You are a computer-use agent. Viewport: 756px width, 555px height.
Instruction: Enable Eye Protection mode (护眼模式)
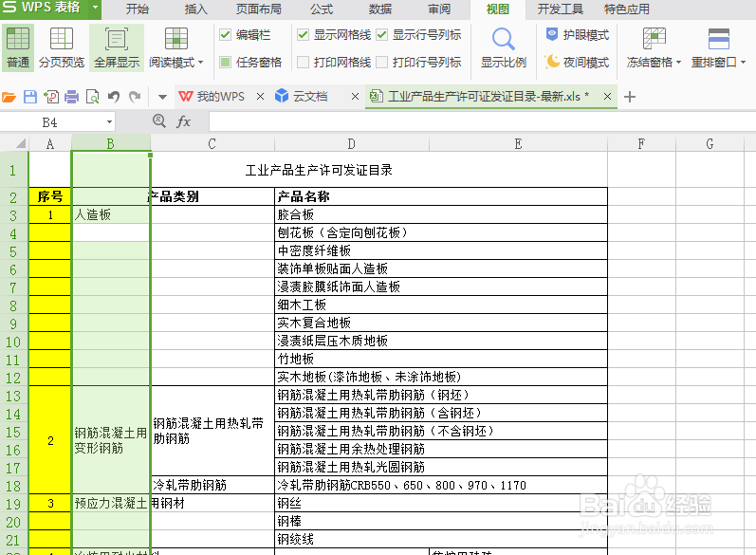(x=578, y=35)
